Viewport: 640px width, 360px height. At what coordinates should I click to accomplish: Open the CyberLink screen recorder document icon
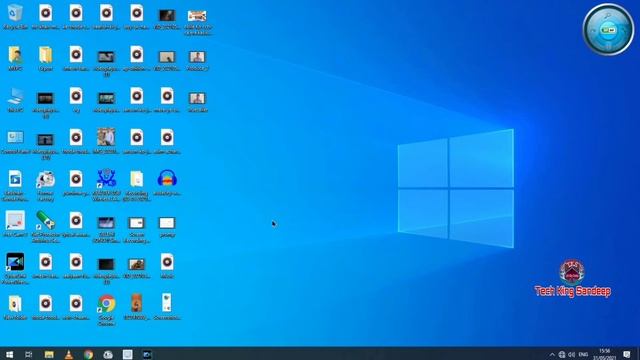(x=15, y=186)
